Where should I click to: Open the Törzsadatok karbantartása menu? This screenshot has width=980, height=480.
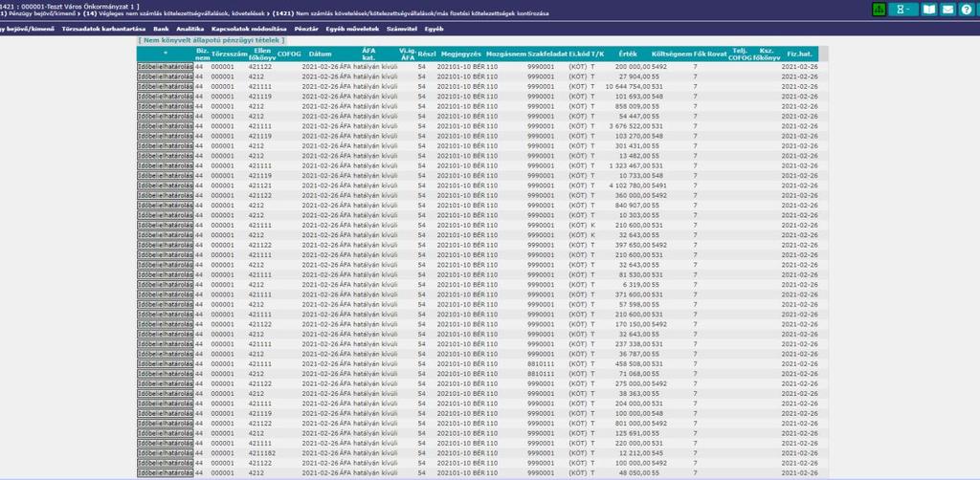(103, 29)
